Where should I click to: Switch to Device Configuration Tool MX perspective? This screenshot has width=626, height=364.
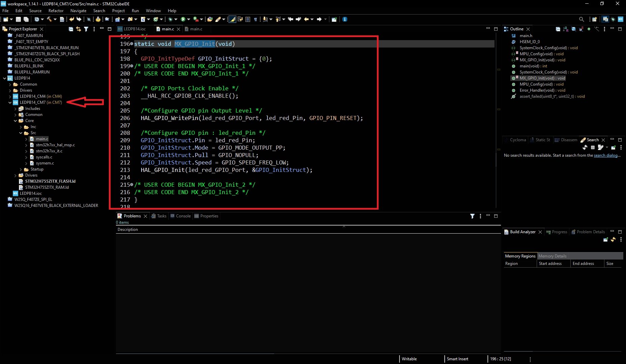(x=620, y=19)
